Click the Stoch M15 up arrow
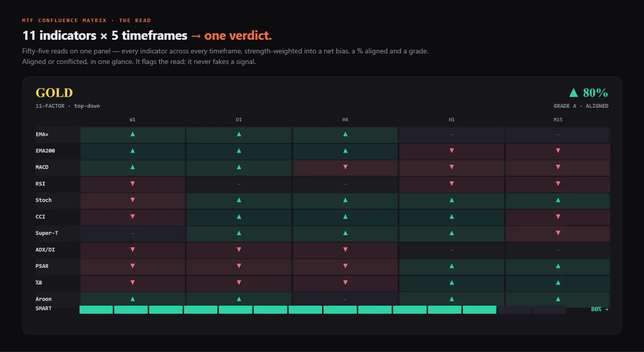 558,200
